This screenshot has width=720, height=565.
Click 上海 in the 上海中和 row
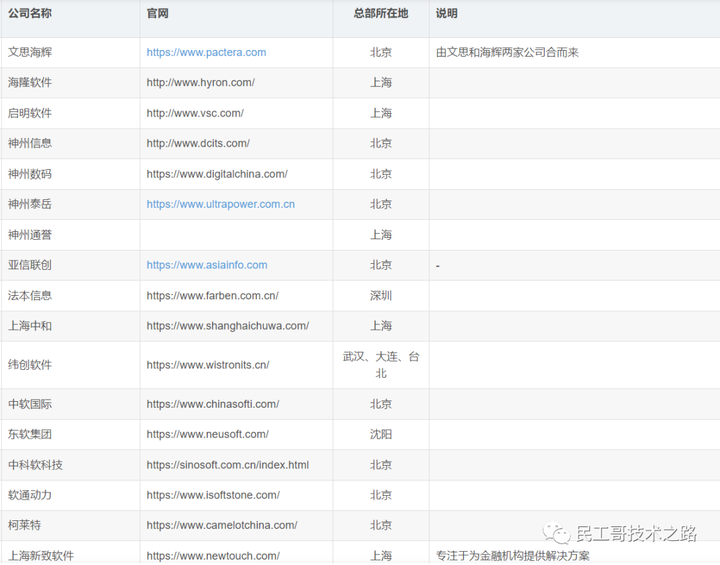click(x=381, y=326)
